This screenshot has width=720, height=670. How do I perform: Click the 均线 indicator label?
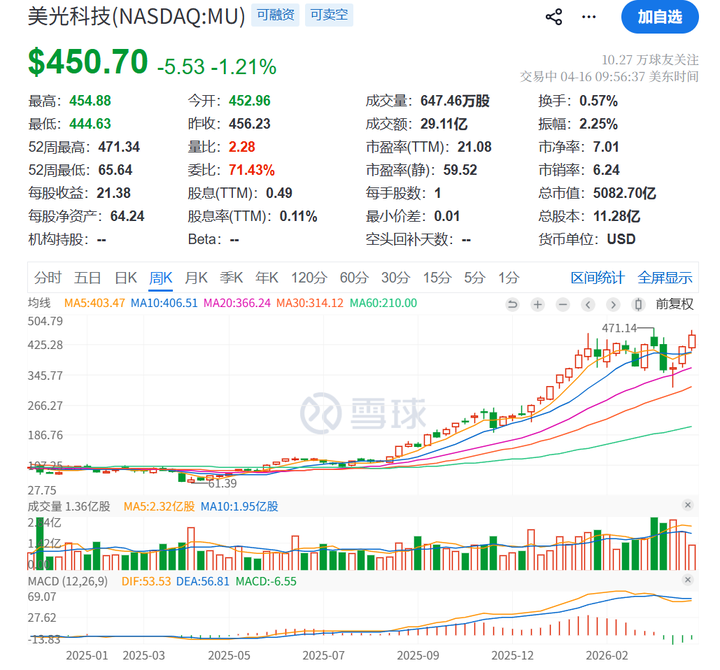(39, 303)
